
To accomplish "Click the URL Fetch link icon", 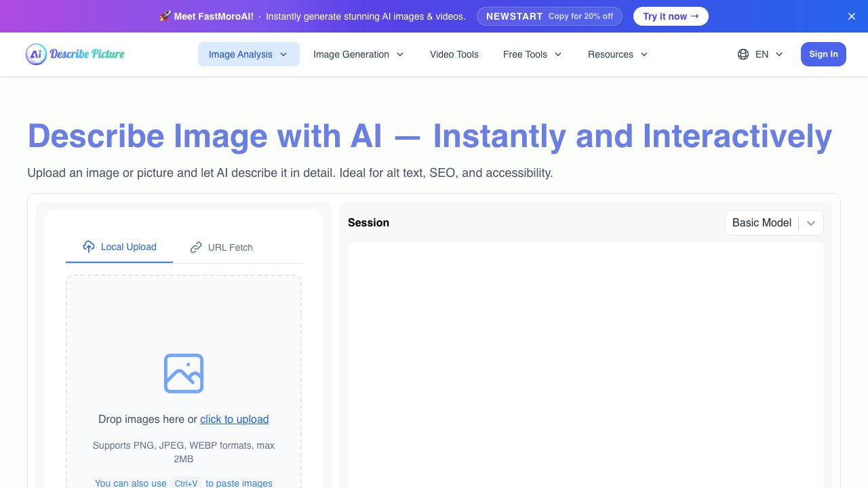I will point(196,247).
